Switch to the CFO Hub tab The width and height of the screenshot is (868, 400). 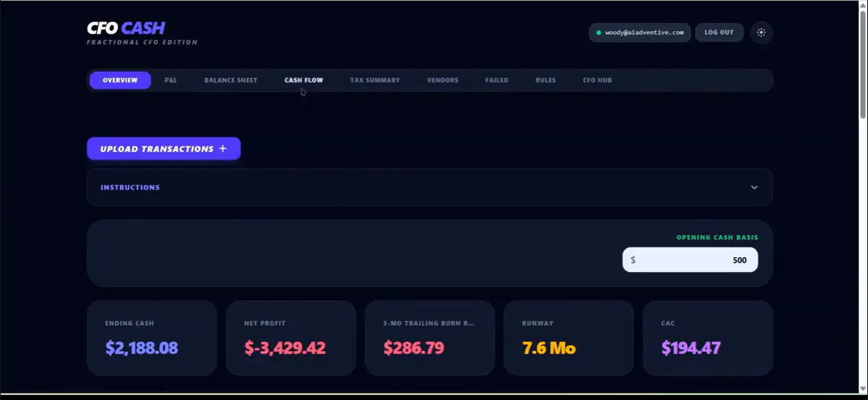tap(597, 80)
